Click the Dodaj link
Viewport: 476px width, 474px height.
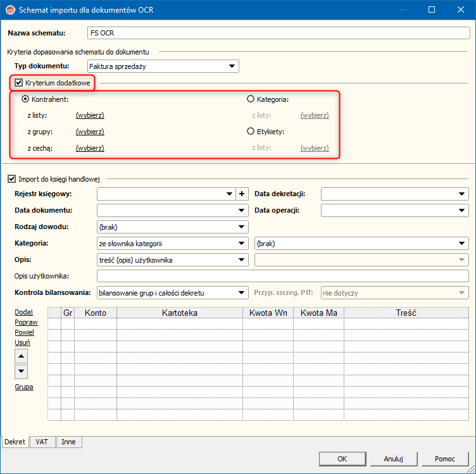click(24, 312)
